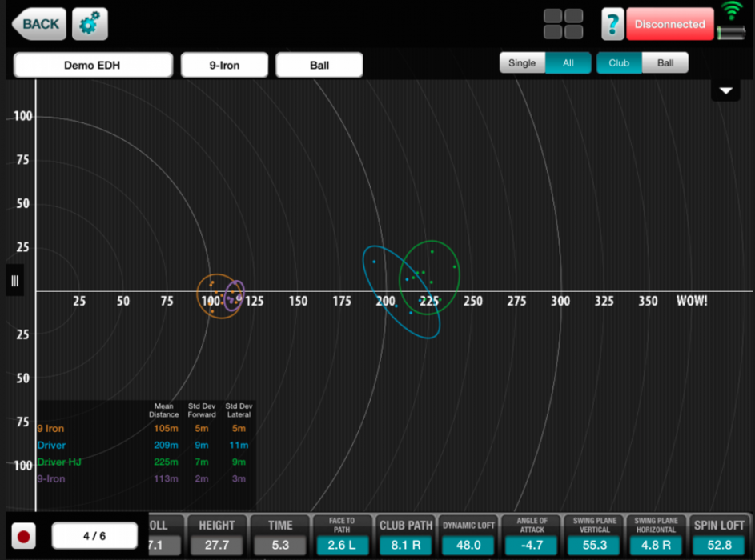The image size is (755, 560).
Task: Select Ball in the Club/Ball toggle
Action: (665, 62)
